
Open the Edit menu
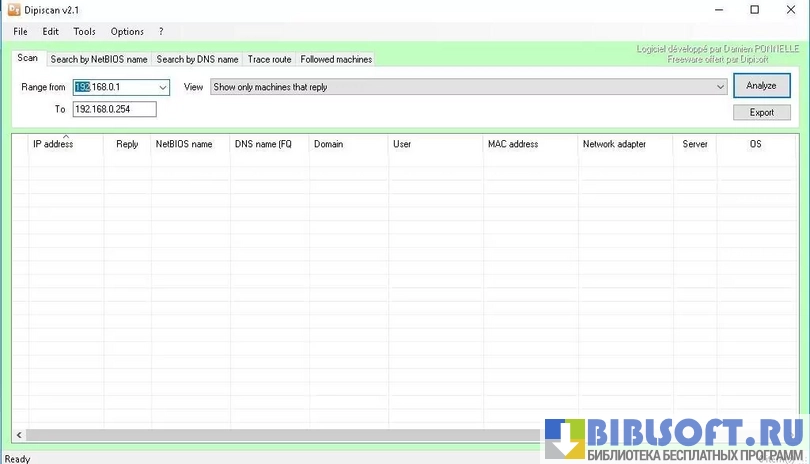point(50,32)
